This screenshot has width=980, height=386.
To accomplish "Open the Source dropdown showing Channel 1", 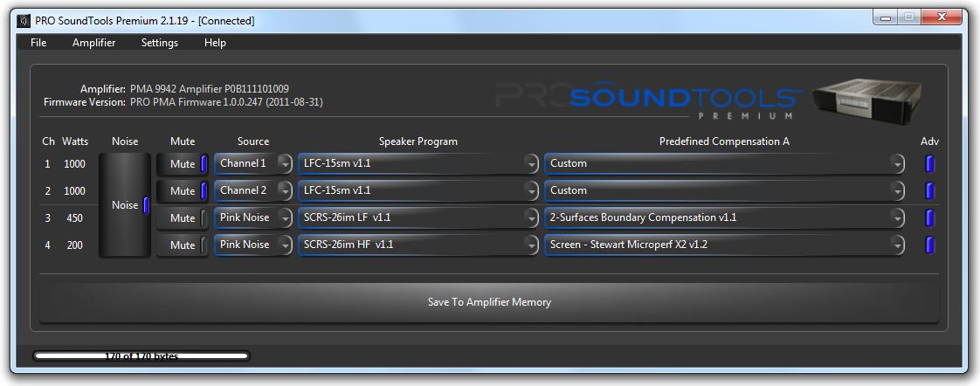I will point(253,163).
